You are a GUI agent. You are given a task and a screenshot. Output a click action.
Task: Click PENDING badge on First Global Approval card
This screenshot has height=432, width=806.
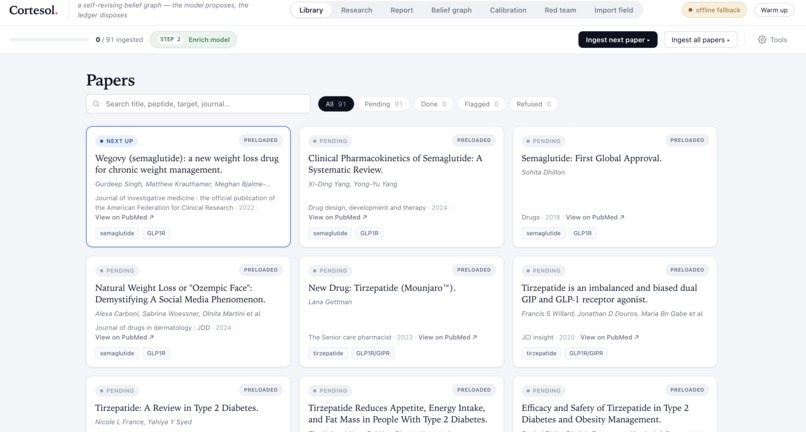pos(543,141)
